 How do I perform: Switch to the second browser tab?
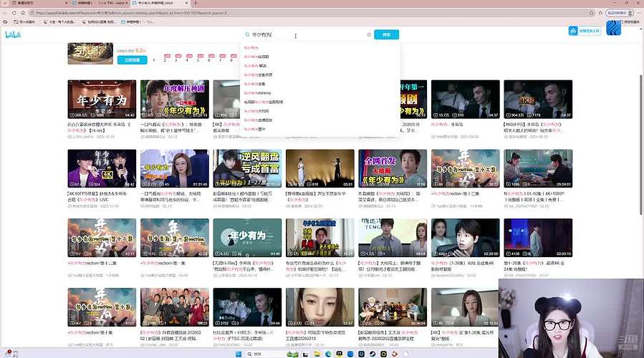[100, 3]
